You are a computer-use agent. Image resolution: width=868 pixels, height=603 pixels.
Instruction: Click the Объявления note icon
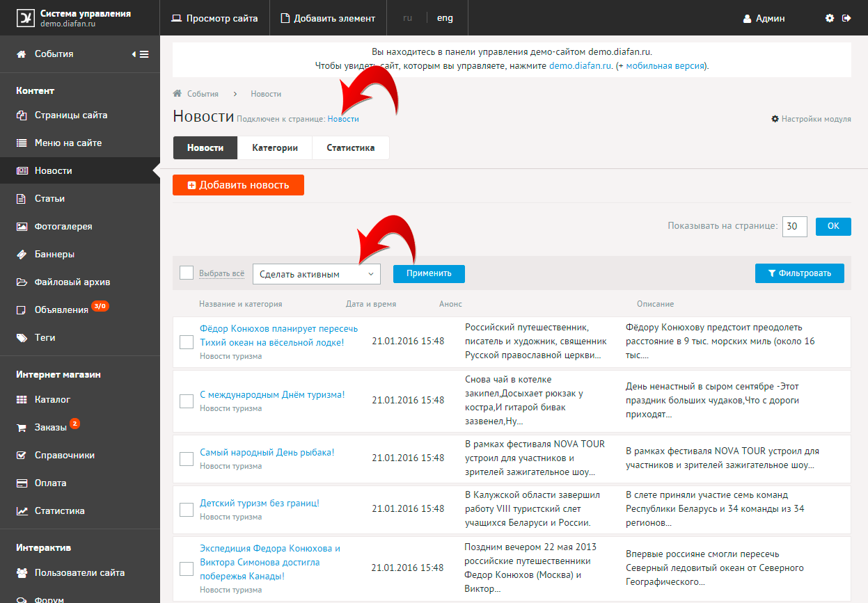click(22, 310)
